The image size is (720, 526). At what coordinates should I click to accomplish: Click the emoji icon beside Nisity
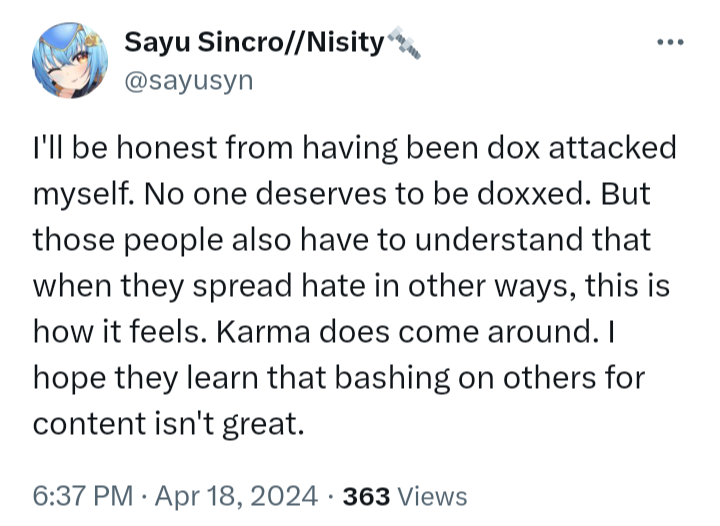(404, 43)
